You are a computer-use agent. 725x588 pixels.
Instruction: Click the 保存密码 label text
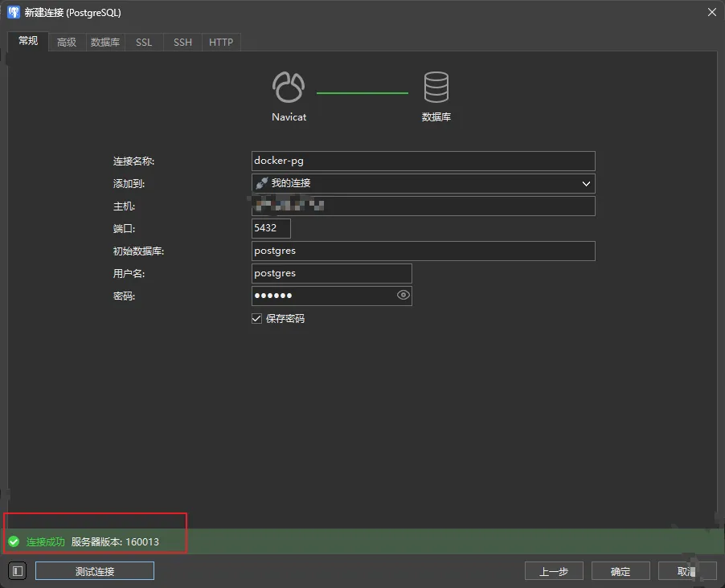coord(285,318)
